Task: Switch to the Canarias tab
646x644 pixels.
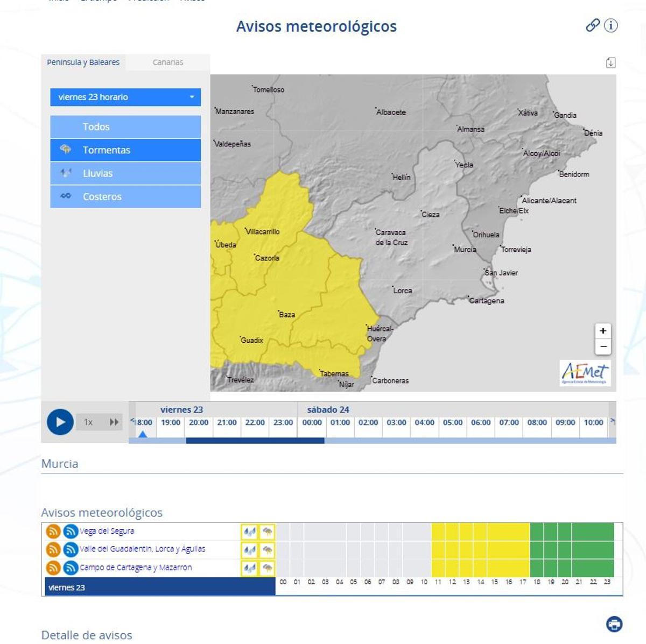Action: 167,62
